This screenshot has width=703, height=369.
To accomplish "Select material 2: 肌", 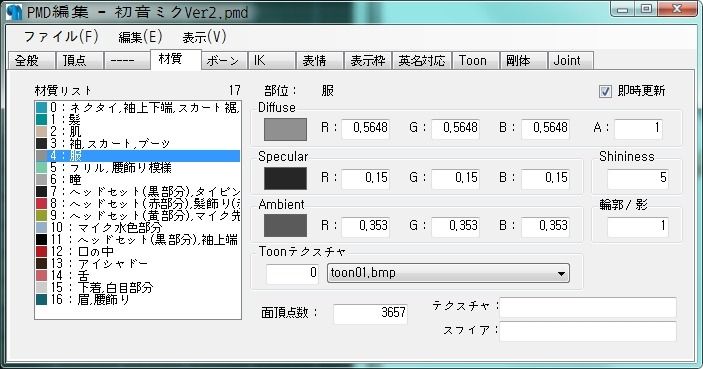I will pos(138,131).
